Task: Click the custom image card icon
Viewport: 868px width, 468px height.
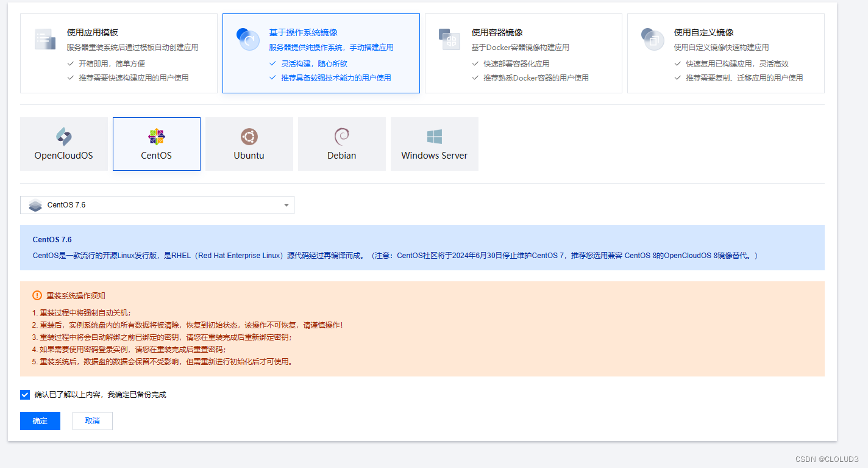Action: pos(652,39)
